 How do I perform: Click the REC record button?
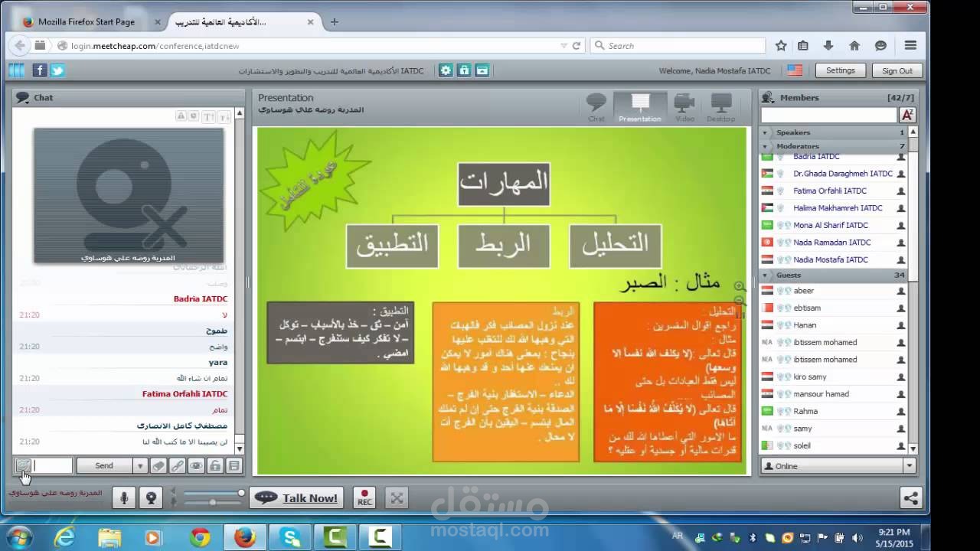pyautogui.click(x=365, y=497)
